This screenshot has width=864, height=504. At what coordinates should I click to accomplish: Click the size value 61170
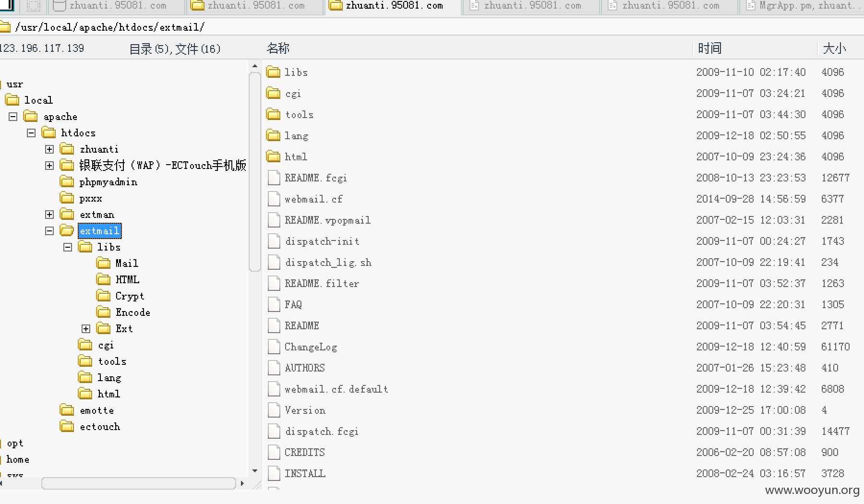(836, 347)
